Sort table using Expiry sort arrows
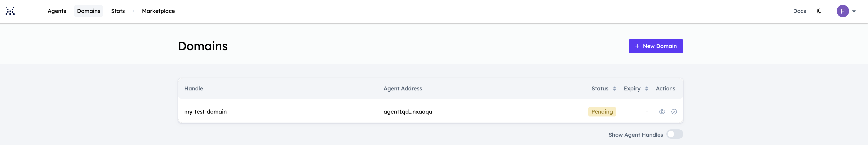 [646, 88]
